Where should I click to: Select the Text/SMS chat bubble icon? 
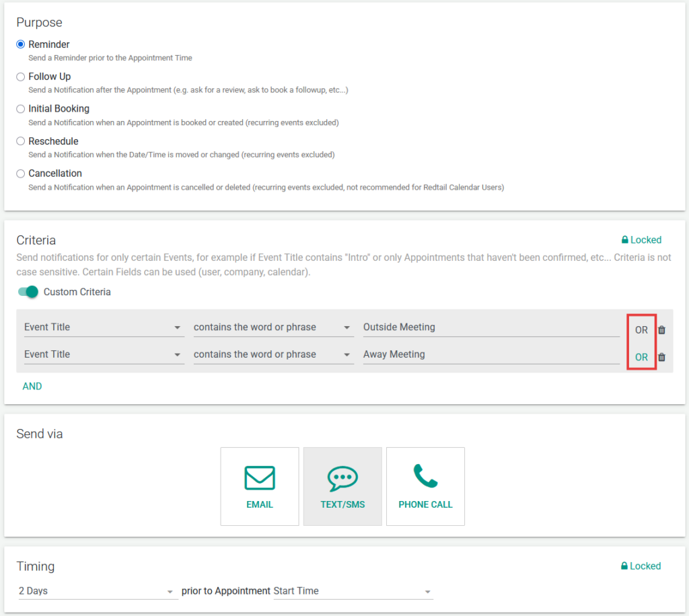point(342,478)
